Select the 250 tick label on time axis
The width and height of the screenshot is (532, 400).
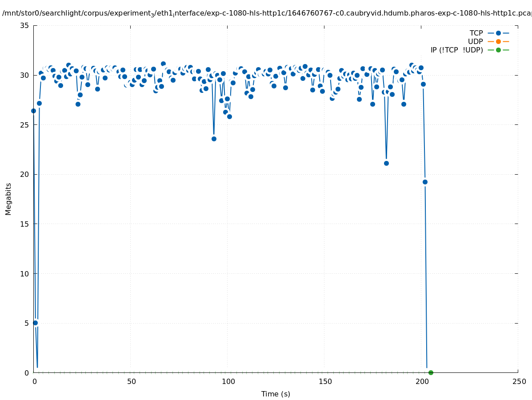point(519,381)
